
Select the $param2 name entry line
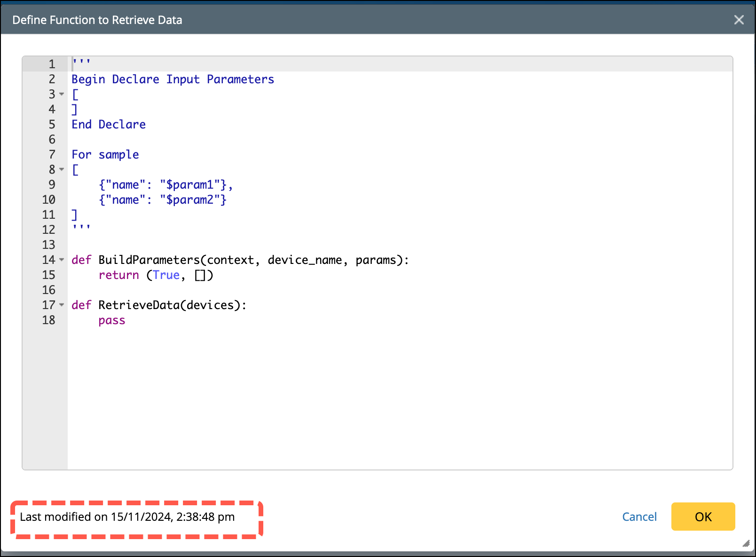[163, 199]
